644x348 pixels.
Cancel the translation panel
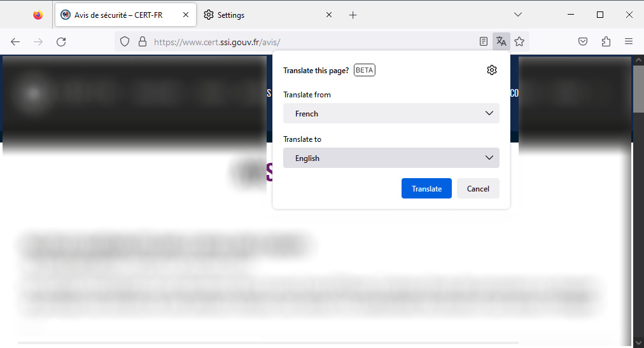pos(478,188)
